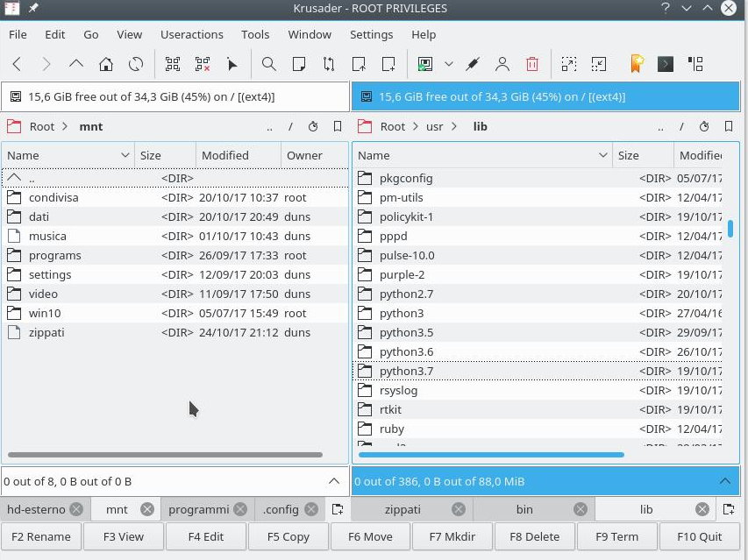Viewport: 748px width, 560px height.
Task: Click the '..' parent directory row
Action: point(175,178)
